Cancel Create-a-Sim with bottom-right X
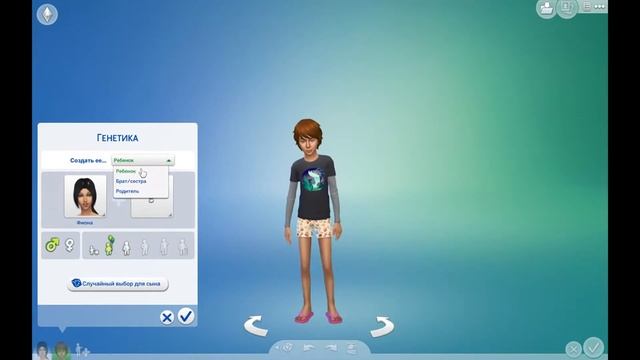 [573, 349]
